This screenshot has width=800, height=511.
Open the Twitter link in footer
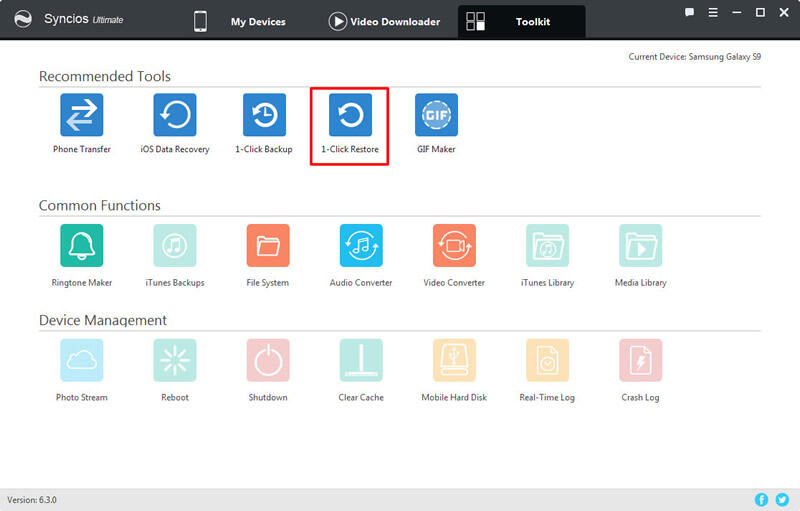point(782,499)
